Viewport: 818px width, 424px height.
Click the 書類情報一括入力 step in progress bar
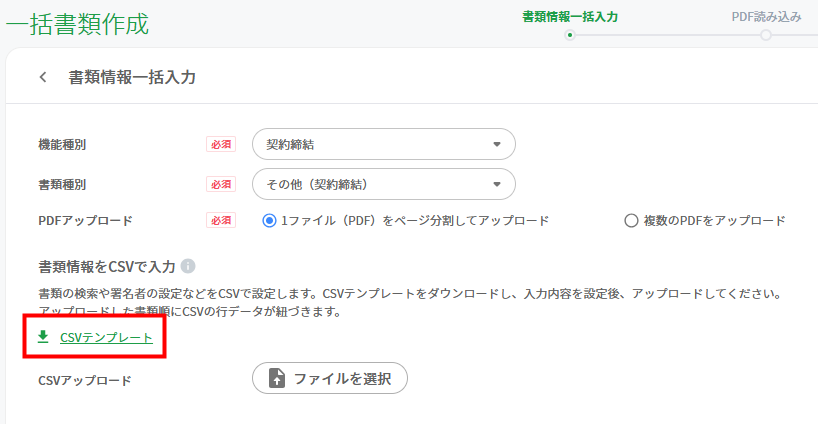[570, 17]
